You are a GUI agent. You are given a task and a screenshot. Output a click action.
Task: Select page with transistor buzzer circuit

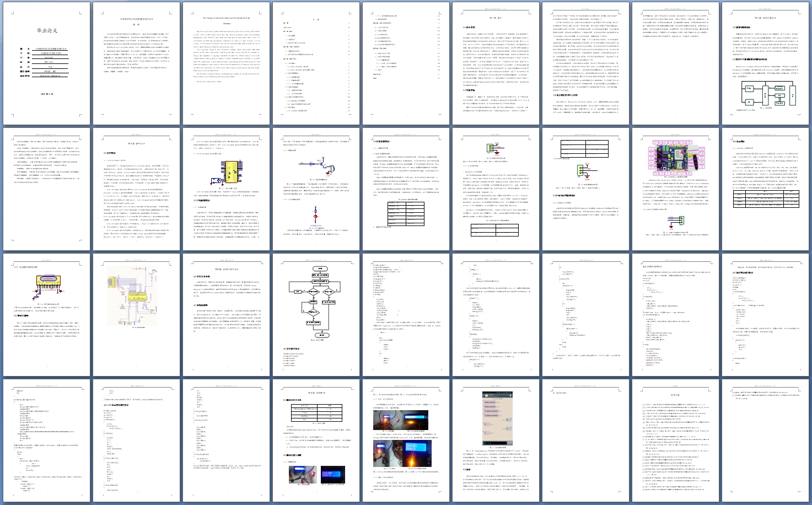pyautogui.click(x=316, y=189)
